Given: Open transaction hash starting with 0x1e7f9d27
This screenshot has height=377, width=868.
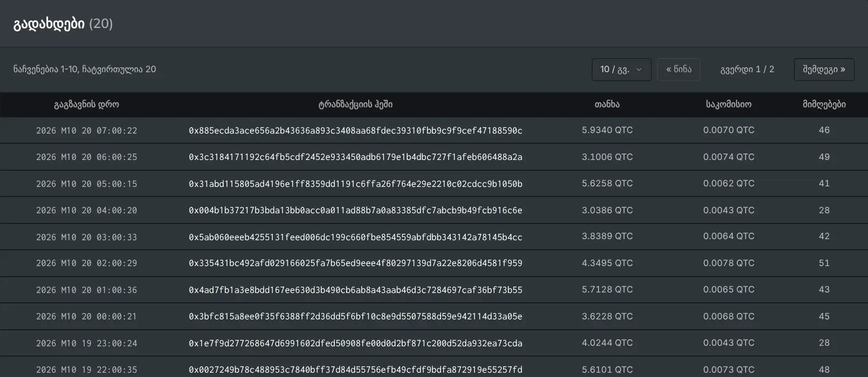Looking at the screenshot, I should coord(355,343).
